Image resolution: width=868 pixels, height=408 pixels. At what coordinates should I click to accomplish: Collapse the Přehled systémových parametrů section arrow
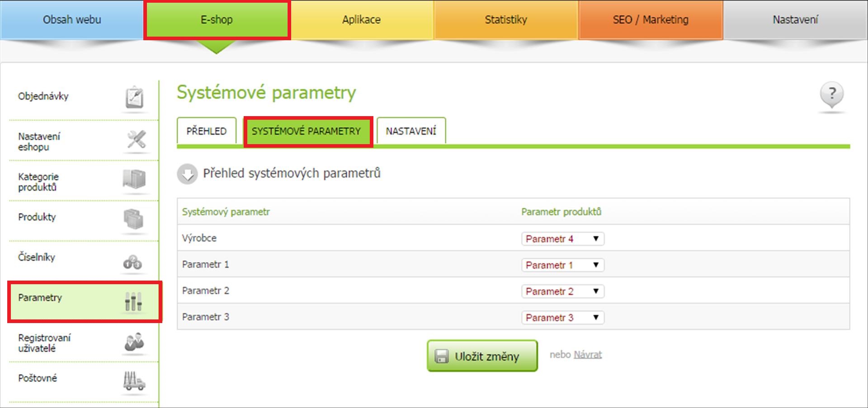[x=187, y=174]
